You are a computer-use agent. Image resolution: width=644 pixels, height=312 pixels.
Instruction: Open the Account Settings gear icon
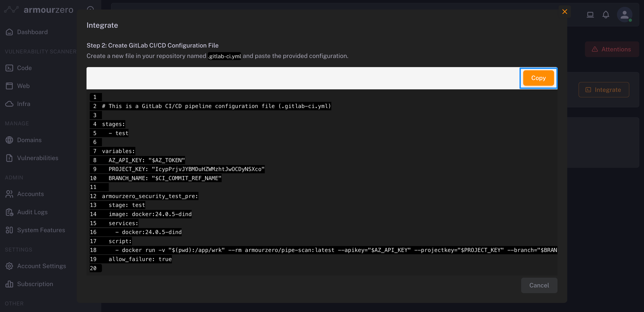coord(9,266)
